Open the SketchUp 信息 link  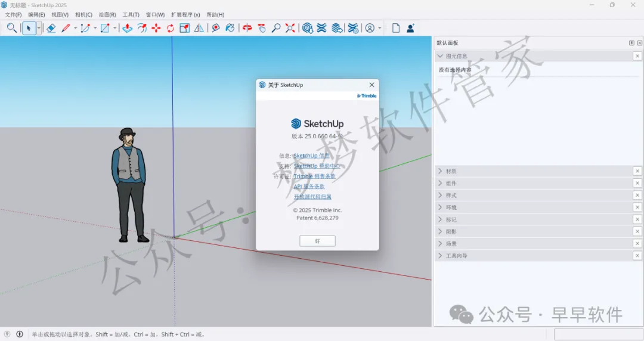pyautogui.click(x=311, y=156)
